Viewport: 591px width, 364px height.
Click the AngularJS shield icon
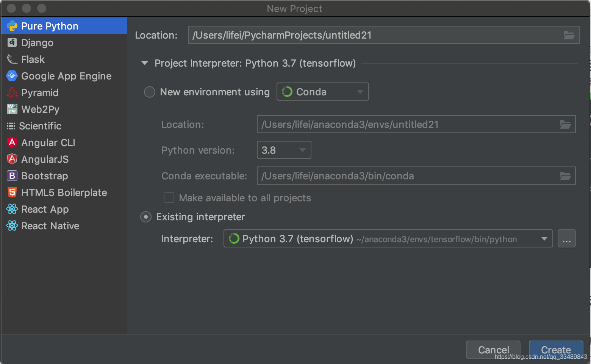[12, 159]
